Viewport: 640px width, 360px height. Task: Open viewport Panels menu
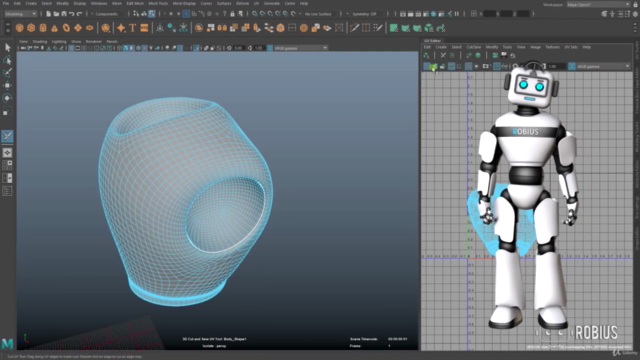click(x=112, y=41)
